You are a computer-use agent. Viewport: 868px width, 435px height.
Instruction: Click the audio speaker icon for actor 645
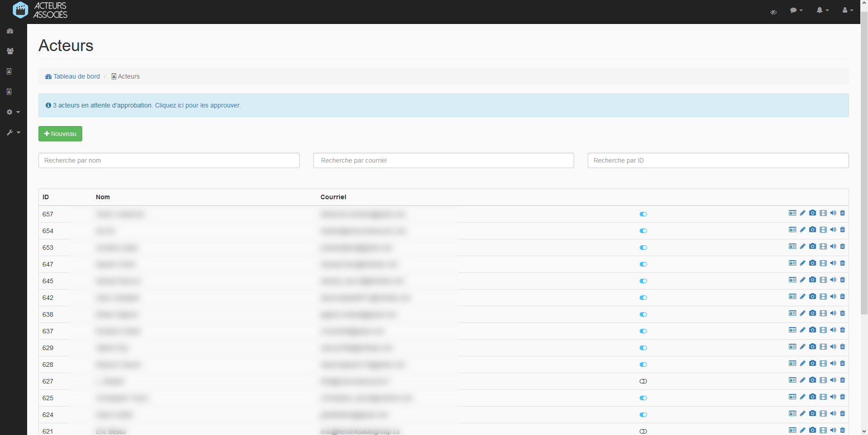833,280
